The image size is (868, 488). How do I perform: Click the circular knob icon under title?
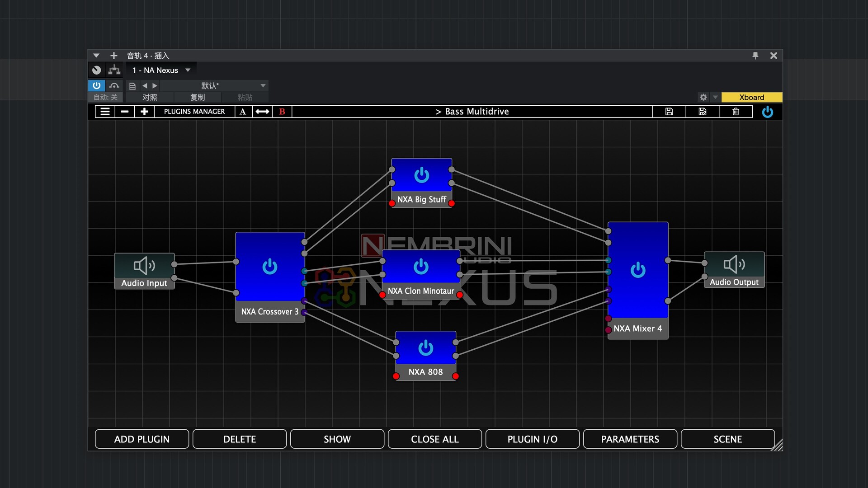(x=97, y=70)
